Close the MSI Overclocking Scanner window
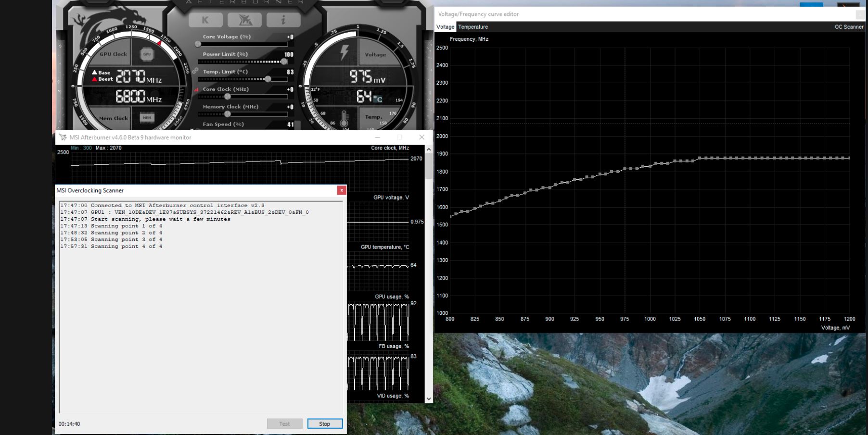Screen dimensions: 868x435 [342, 190]
